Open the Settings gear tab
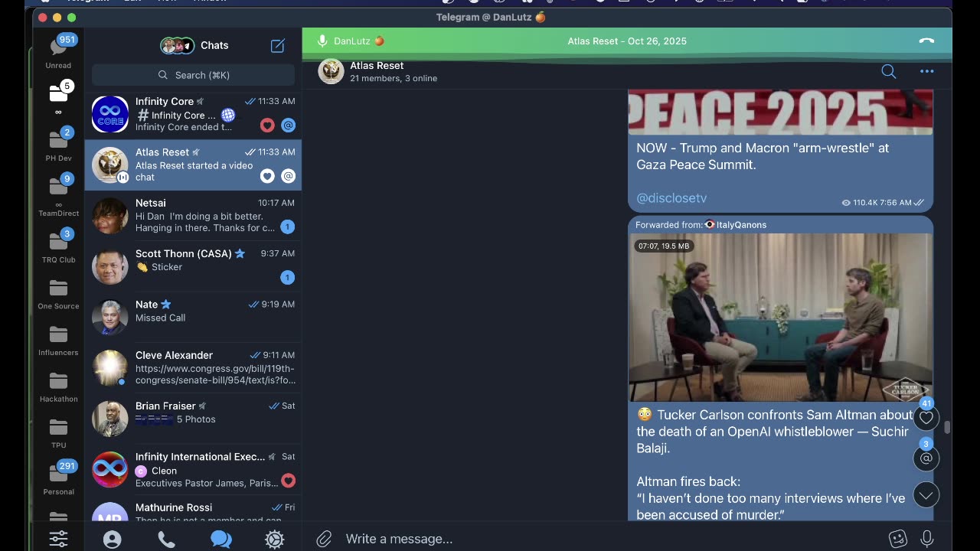Viewport: 980px width, 551px height. coord(274,540)
